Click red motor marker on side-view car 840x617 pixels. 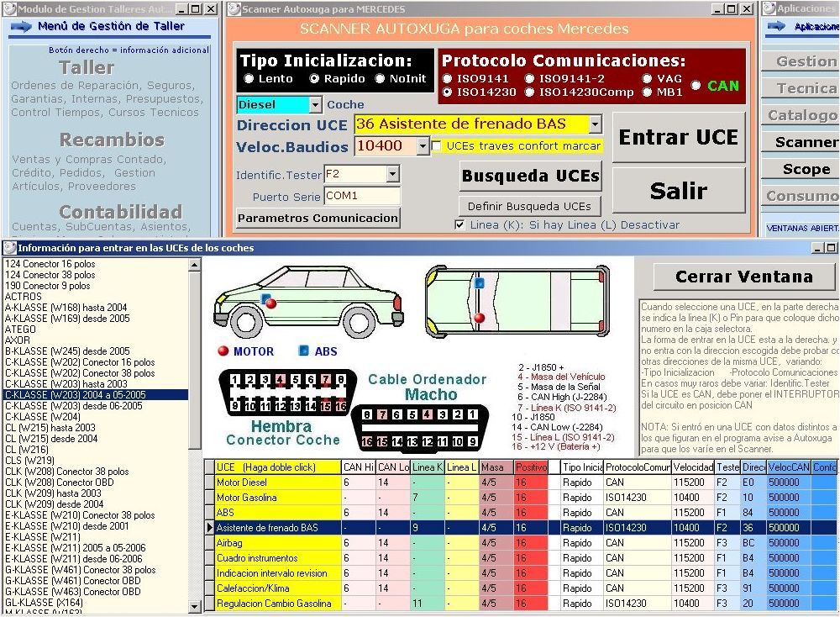[x=271, y=304]
